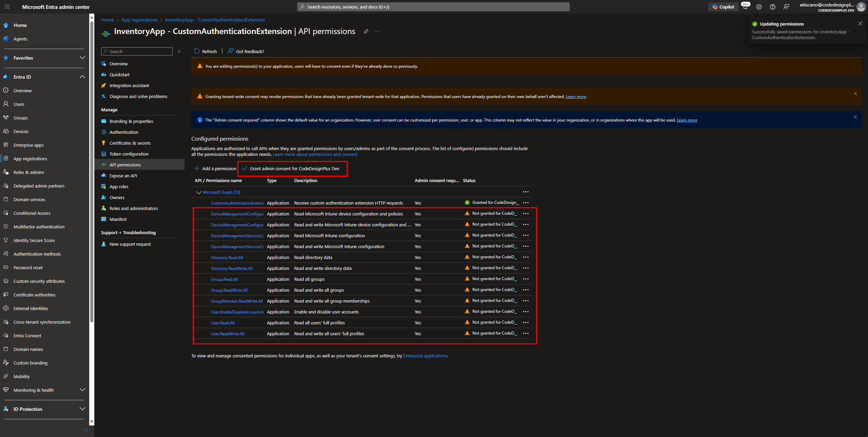The height and width of the screenshot is (437, 868).
Task: Open the app launcher waffle icon
Action: [7, 7]
